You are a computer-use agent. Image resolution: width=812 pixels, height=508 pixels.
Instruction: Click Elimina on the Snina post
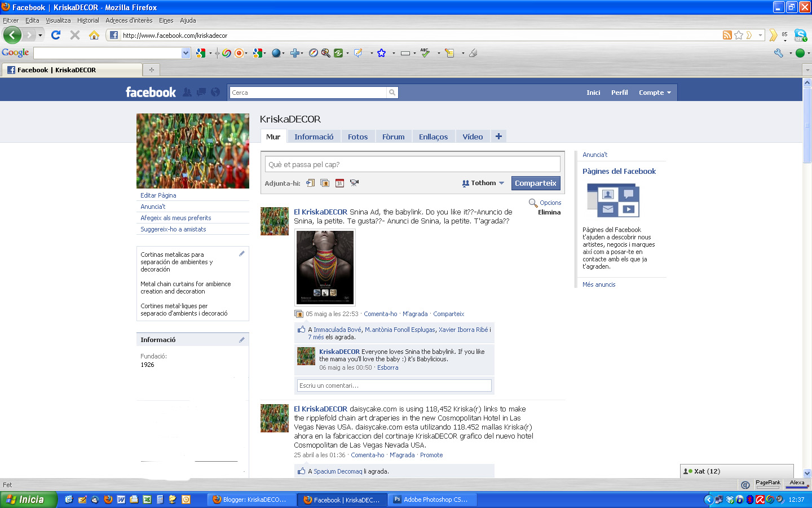549,212
